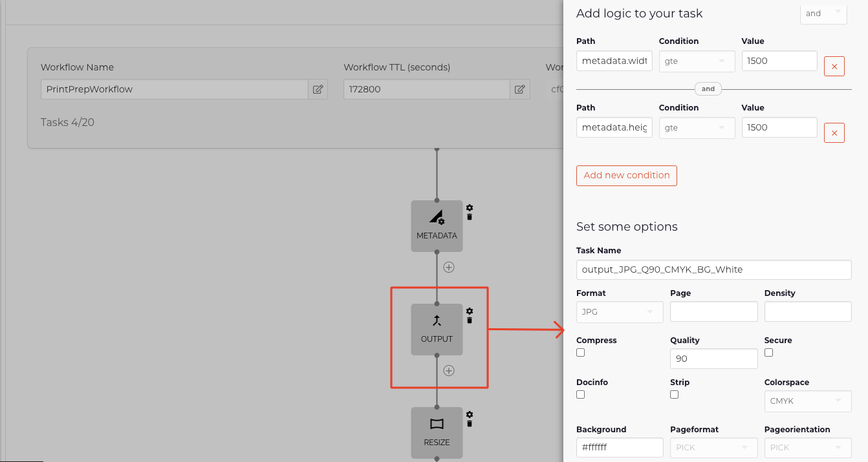Enable the Secure checkbox

[768, 352]
